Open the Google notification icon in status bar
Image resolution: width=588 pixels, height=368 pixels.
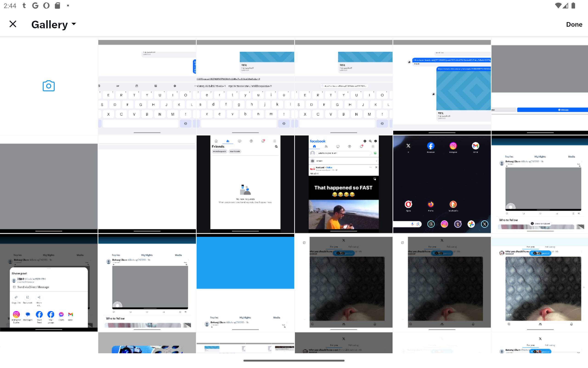pyautogui.click(x=35, y=5)
